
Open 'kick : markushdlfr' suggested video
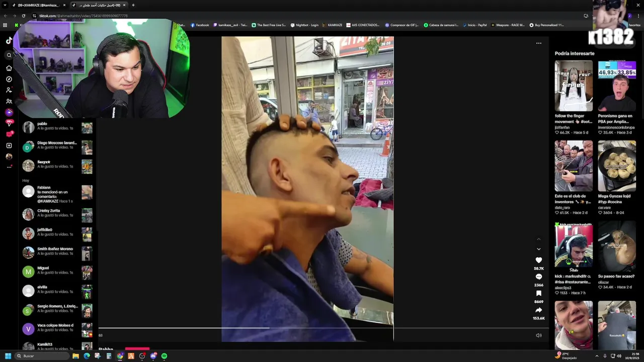[574, 246]
